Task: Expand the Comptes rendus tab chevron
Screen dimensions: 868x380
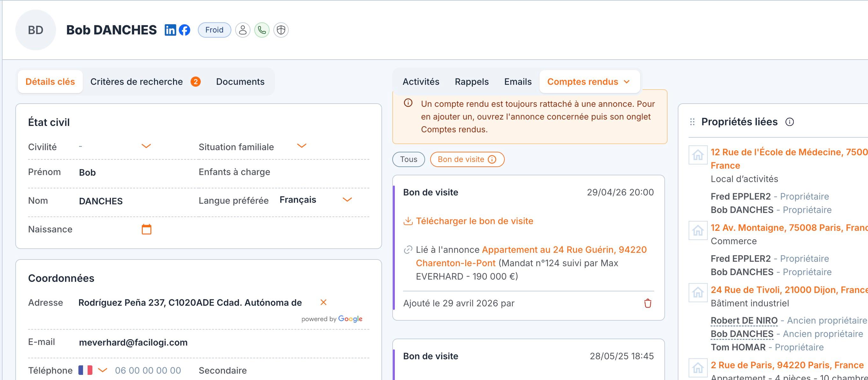Action: coord(627,82)
